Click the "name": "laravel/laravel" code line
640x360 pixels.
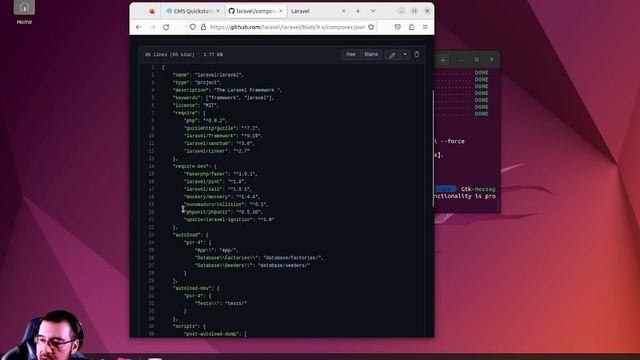[x=208, y=75]
